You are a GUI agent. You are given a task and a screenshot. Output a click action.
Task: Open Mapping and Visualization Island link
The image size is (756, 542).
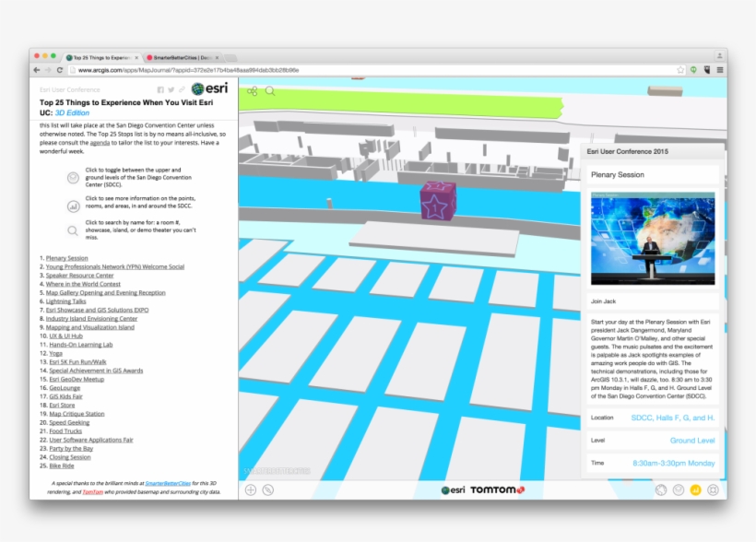(x=90, y=327)
